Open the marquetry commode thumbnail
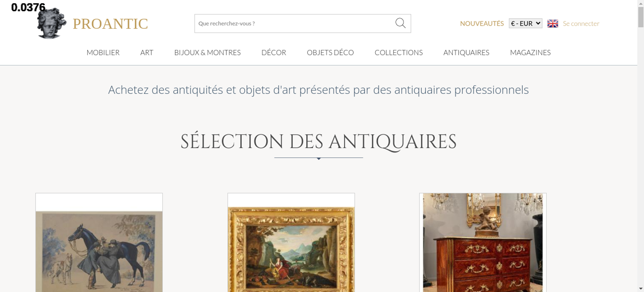The width and height of the screenshot is (644, 292). (x=483, y=242)
